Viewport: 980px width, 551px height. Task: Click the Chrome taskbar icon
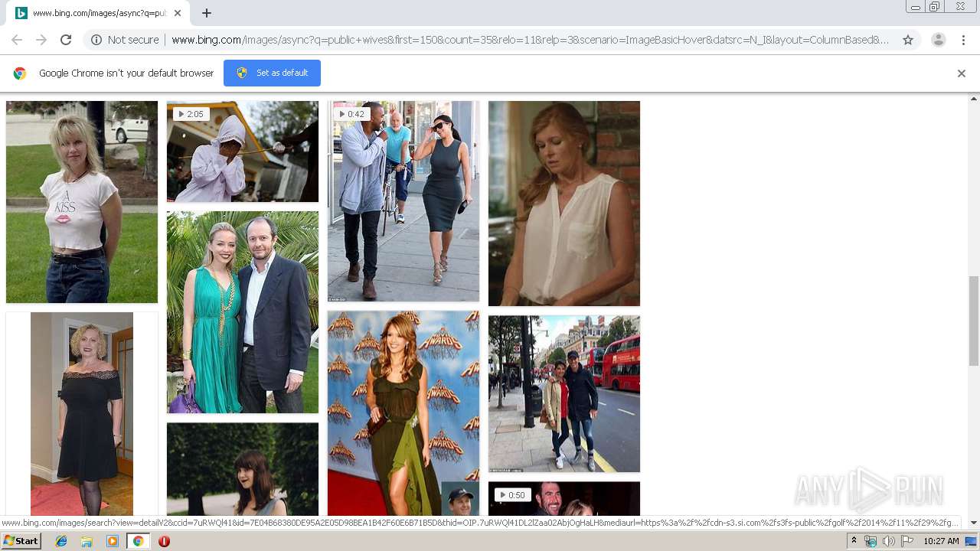point(138,541)
